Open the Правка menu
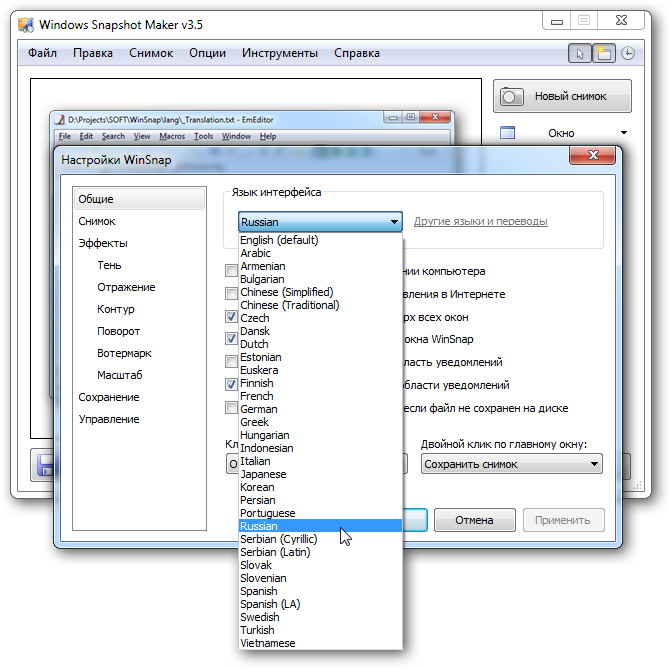The height and width of the screenshot is (668, 670). tap(93, 53)
